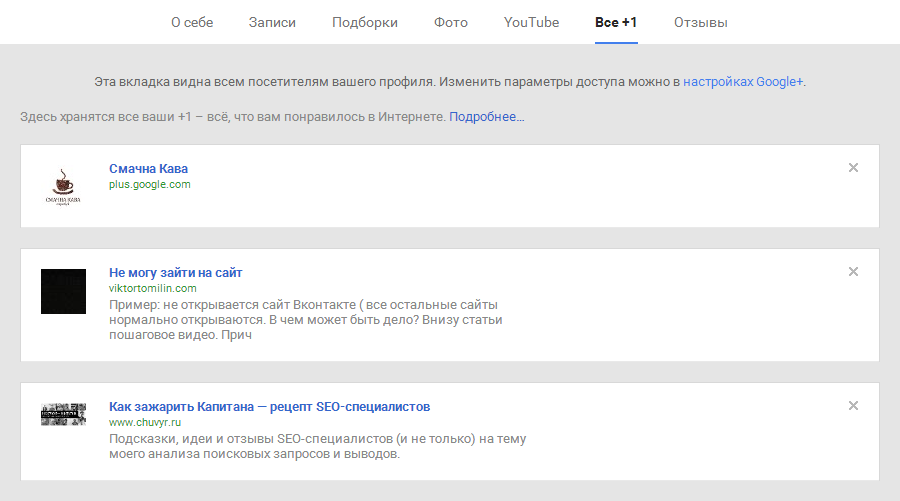Click the Подробнее… link
This screenshot has width=900, height=501.
487,117
